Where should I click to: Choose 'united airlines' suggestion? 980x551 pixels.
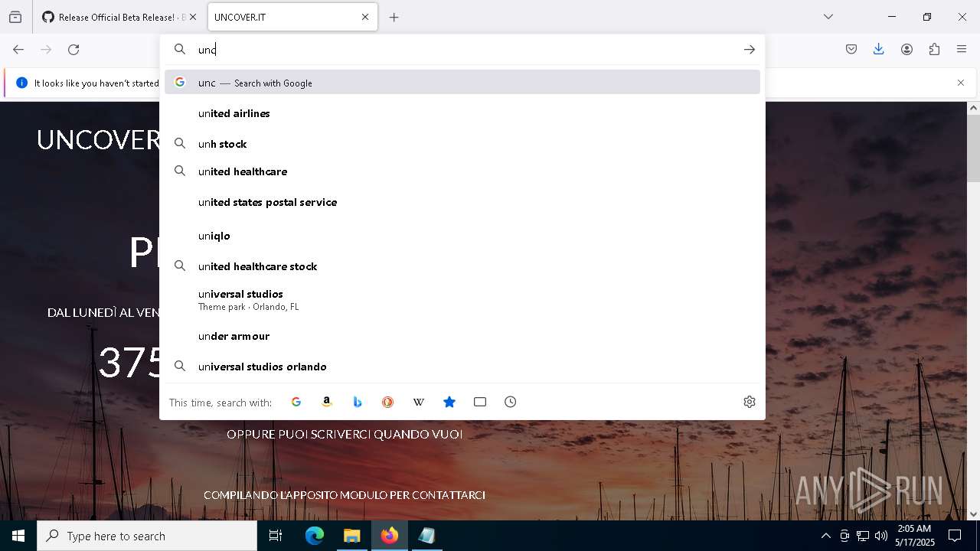462,113
